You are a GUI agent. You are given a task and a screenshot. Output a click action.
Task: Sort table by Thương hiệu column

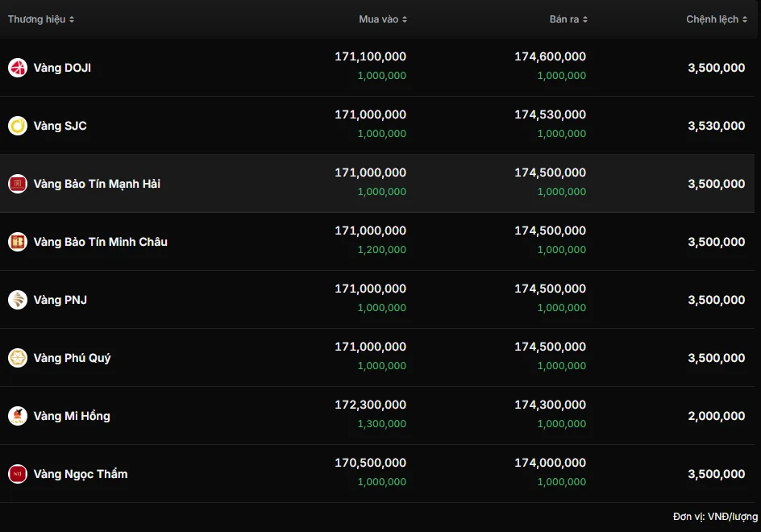pos(41,19)
